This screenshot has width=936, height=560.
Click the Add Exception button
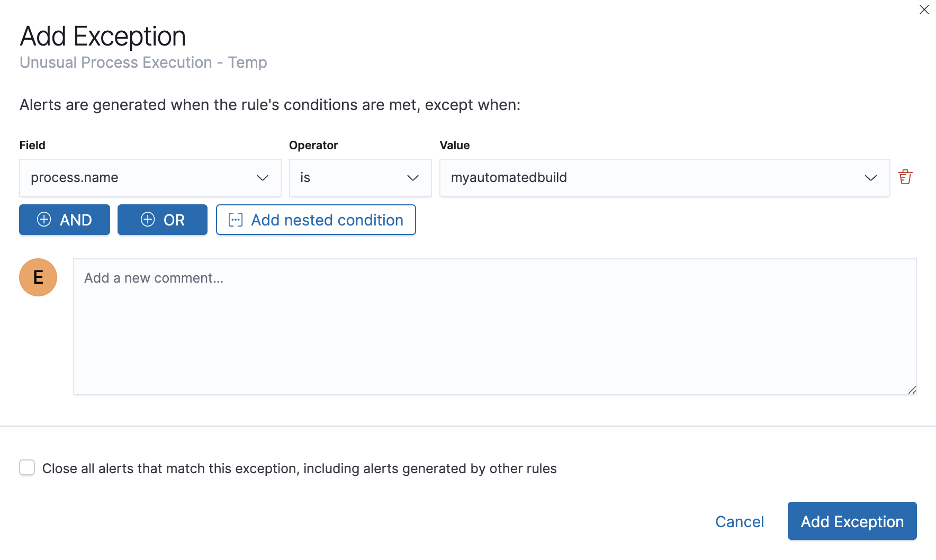click(x=851, y=521)
